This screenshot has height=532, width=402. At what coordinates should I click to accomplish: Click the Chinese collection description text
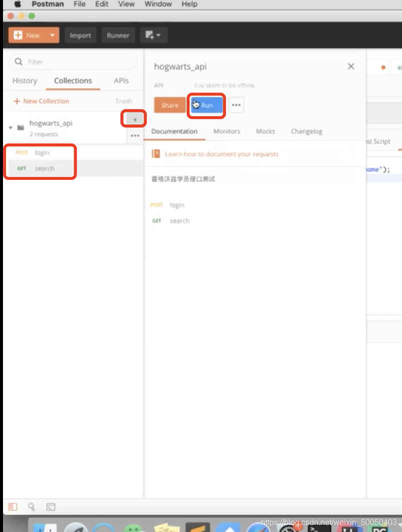183,179
